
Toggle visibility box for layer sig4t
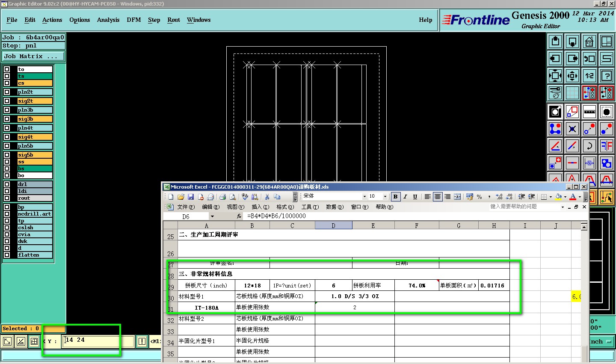click(7, 137)
